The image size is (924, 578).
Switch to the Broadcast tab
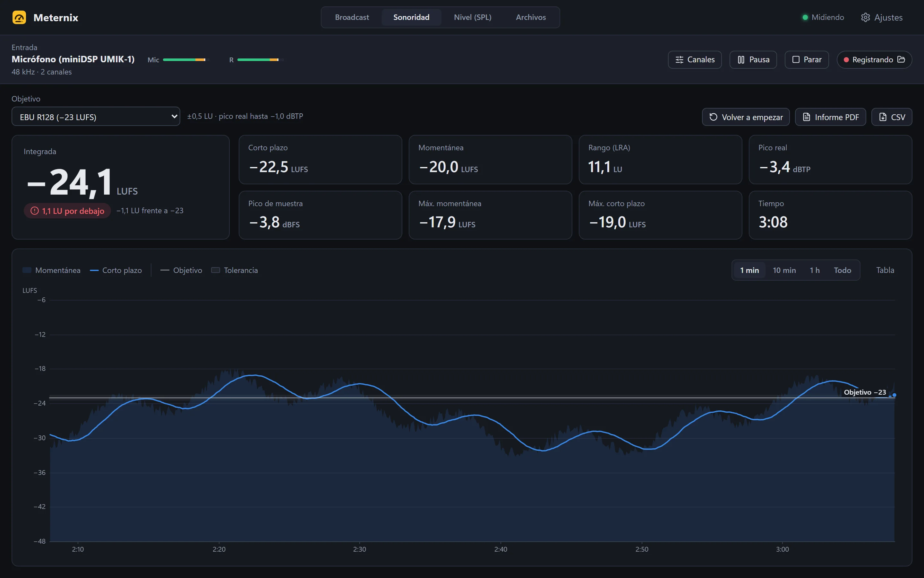[352, 17]
